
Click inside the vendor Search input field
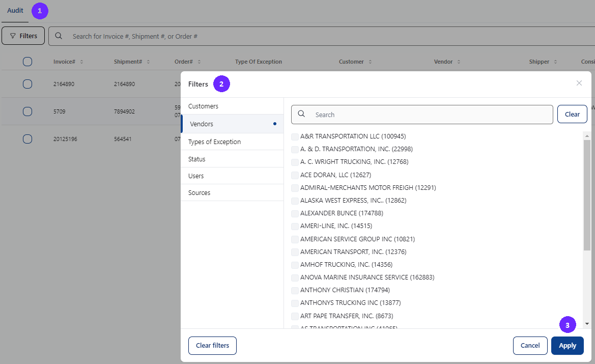pyautogui.click(x=407, y=114)
